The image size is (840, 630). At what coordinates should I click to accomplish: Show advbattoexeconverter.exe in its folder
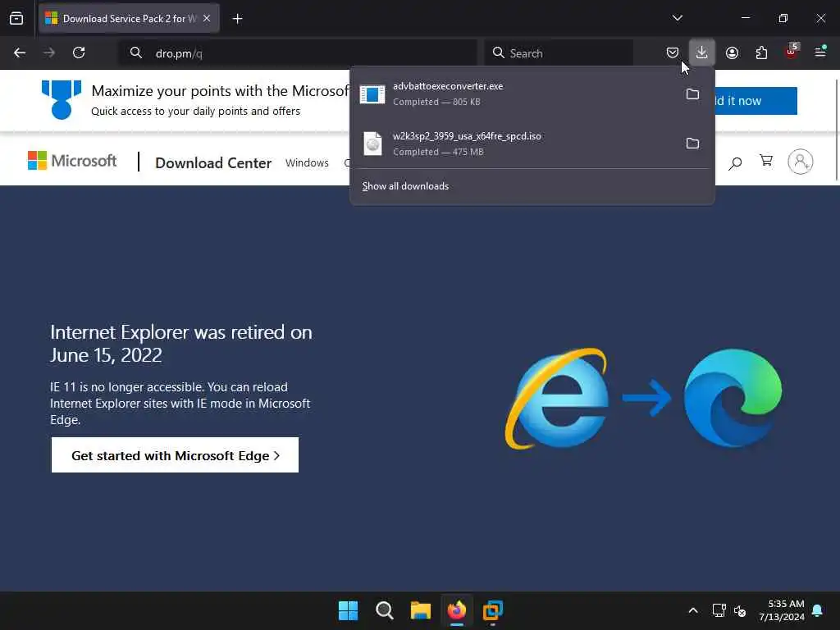click(692, 94)
